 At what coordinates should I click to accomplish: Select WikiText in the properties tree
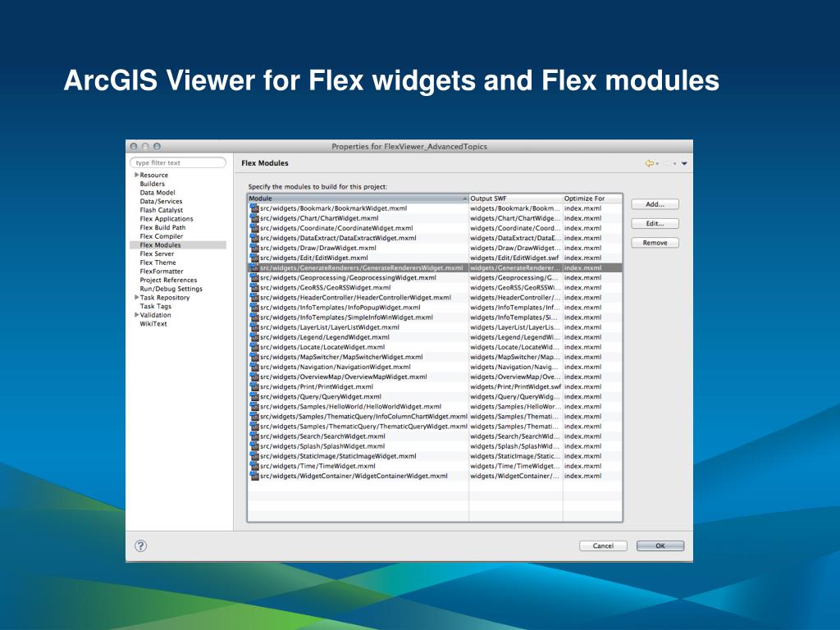(x=153, y=323)
